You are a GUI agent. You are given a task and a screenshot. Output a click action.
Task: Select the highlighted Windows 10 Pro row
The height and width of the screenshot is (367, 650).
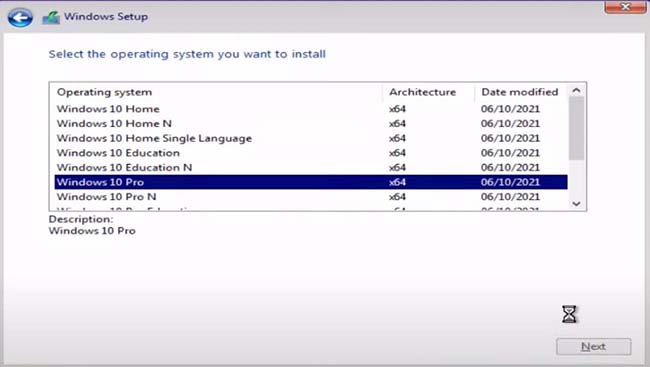311,182
